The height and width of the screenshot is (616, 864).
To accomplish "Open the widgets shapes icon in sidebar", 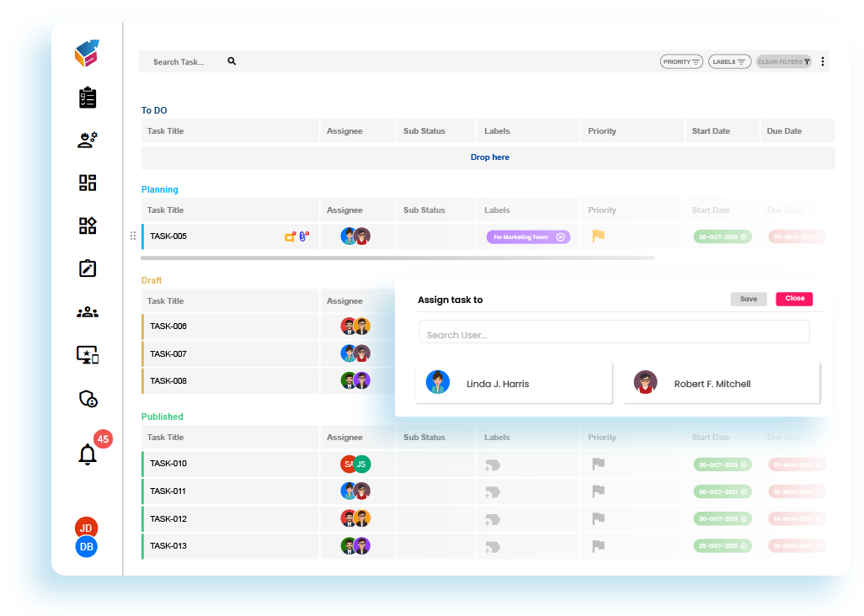I will point(87,226).
